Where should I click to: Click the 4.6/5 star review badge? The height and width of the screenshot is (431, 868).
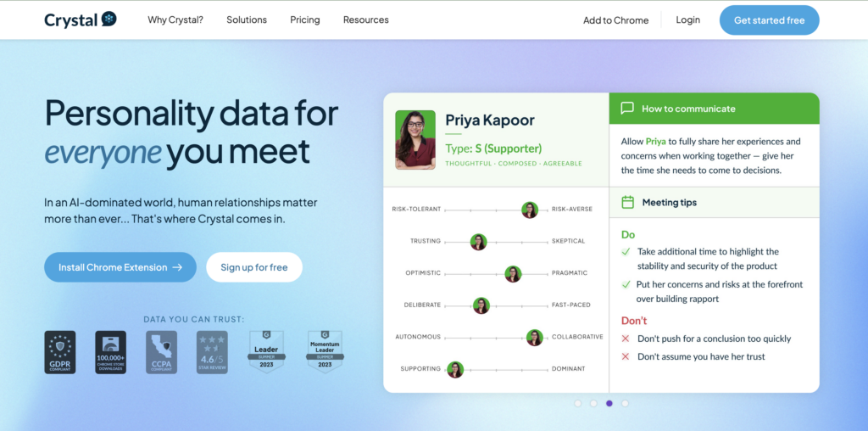(x=212, y=352)
